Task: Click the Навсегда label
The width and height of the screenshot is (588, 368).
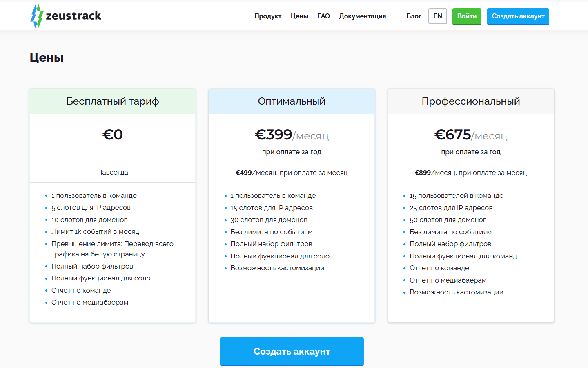Action: tap(113, 173)
